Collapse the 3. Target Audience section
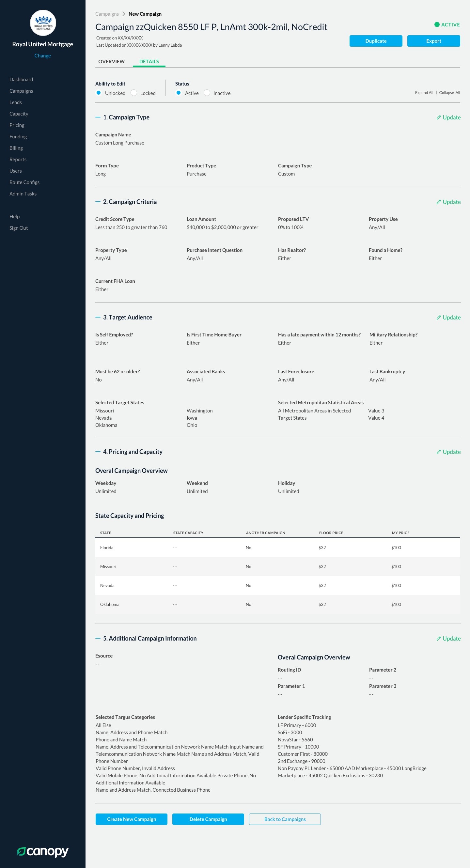 [98, 318]
